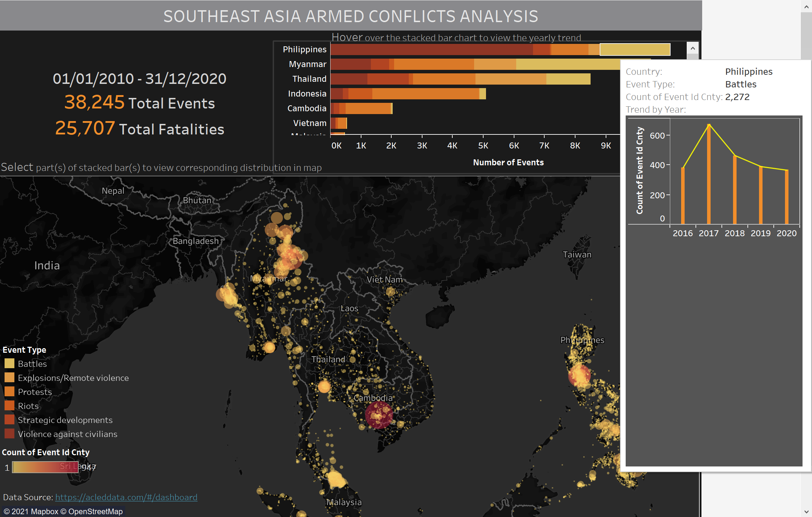
Task: Click the 2017 trend bar in tooltip
Action: click(x=709, y=175)
